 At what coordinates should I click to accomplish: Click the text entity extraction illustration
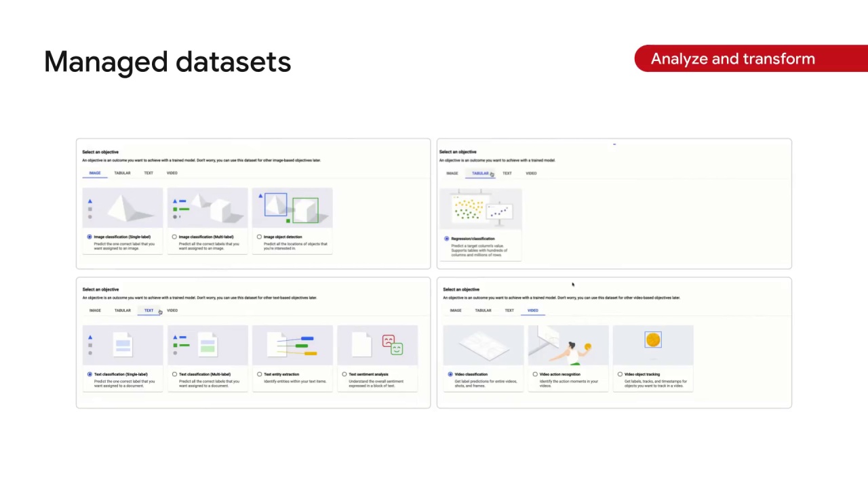(292, 346)
